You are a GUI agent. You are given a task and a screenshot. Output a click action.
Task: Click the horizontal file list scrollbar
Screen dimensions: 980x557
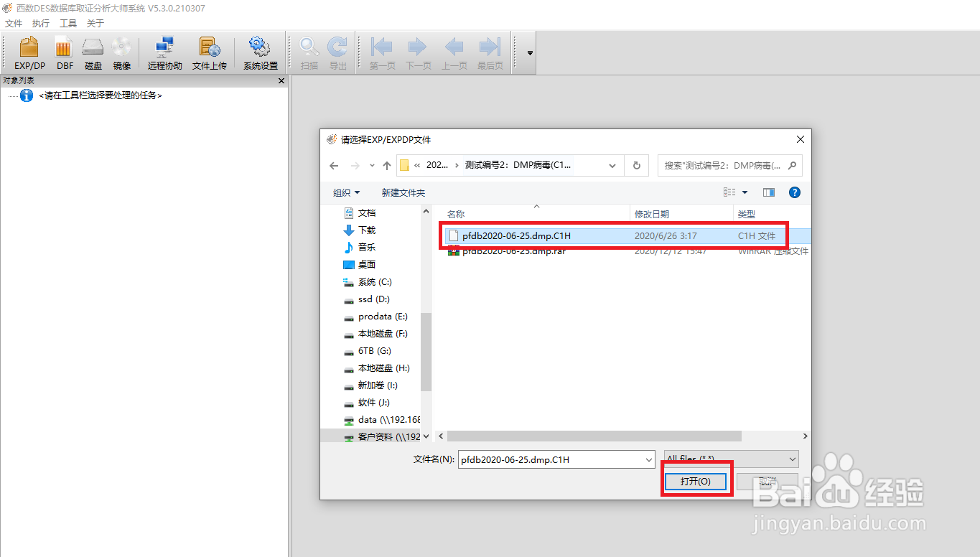[x=594, y=436]
